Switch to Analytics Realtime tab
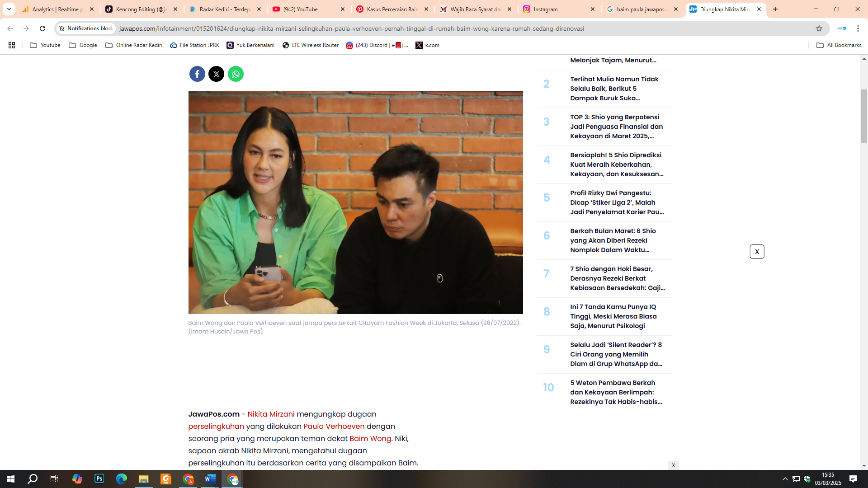Viewport: 868px width, 488px height. [x=58, y=9]
